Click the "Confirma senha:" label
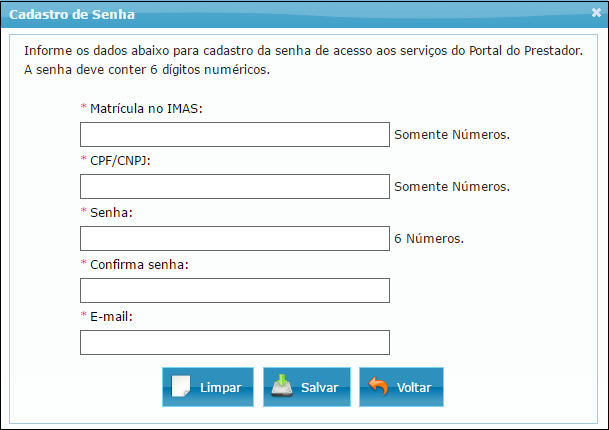Screen dimensions: 609x430 tap(139, 264)
